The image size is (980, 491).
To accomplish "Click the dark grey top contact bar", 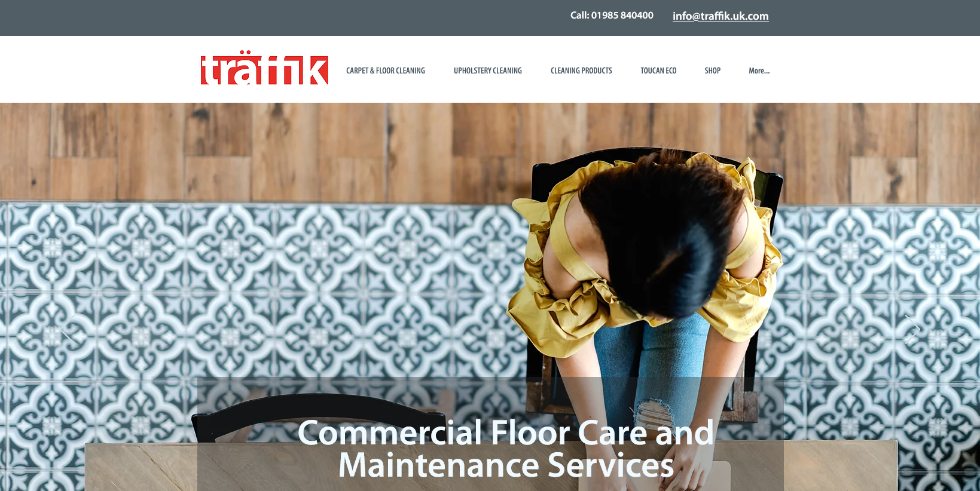I will click(490, 18).
